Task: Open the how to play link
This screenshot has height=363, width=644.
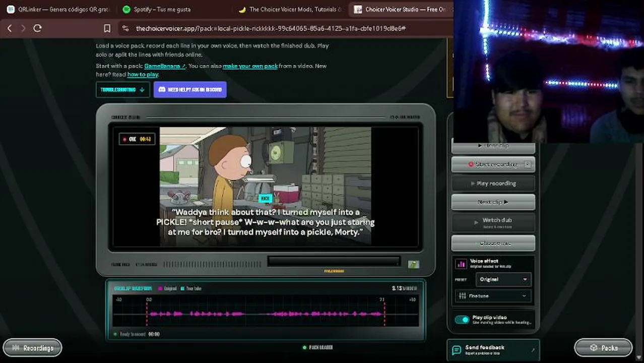Action: point(143,75)
